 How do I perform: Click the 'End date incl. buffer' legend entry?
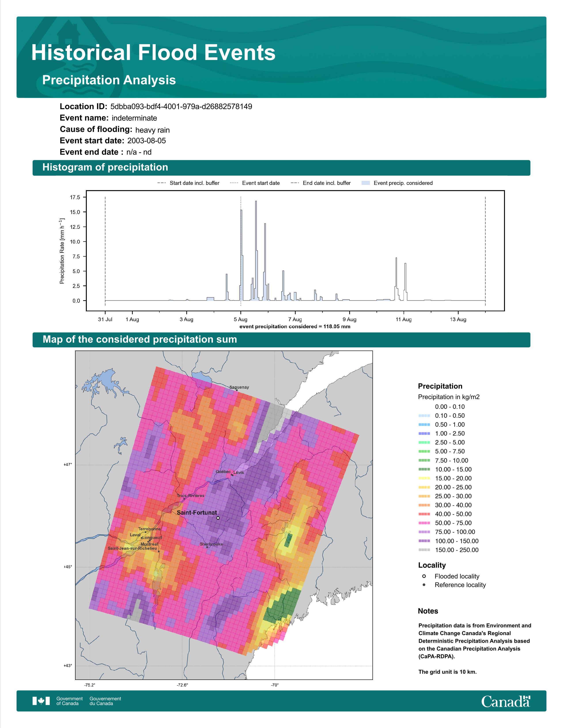(321, 183)
